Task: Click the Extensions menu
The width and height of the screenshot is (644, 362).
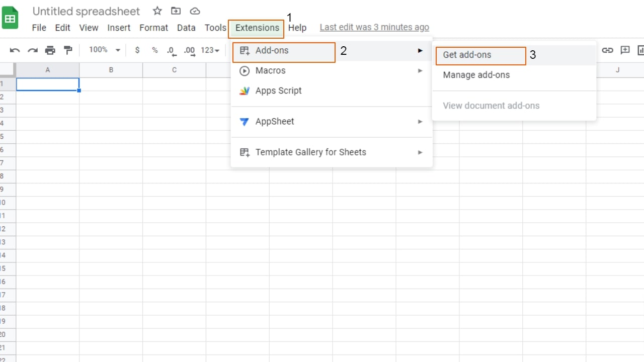Action: (257, 28)
